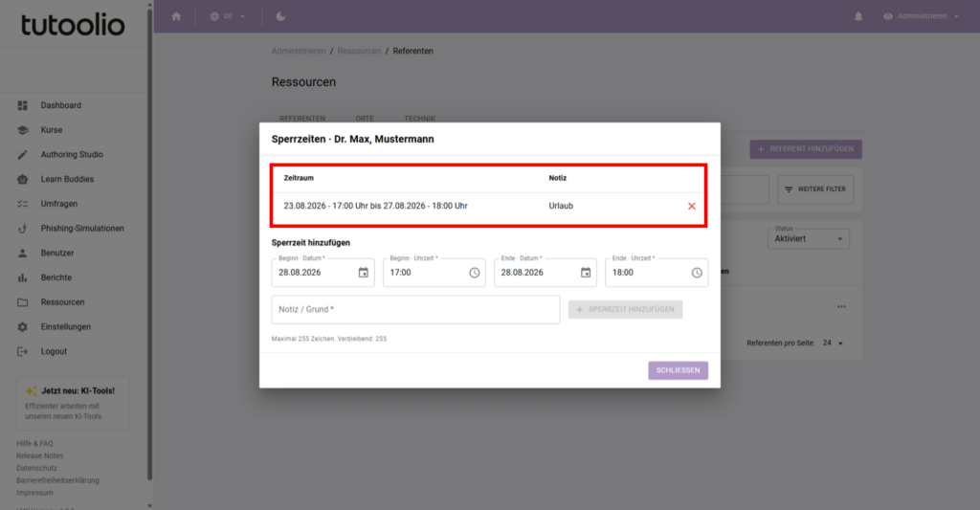
Task: Click the Authoring Studio pencil icon
Action: click(23, 154)
